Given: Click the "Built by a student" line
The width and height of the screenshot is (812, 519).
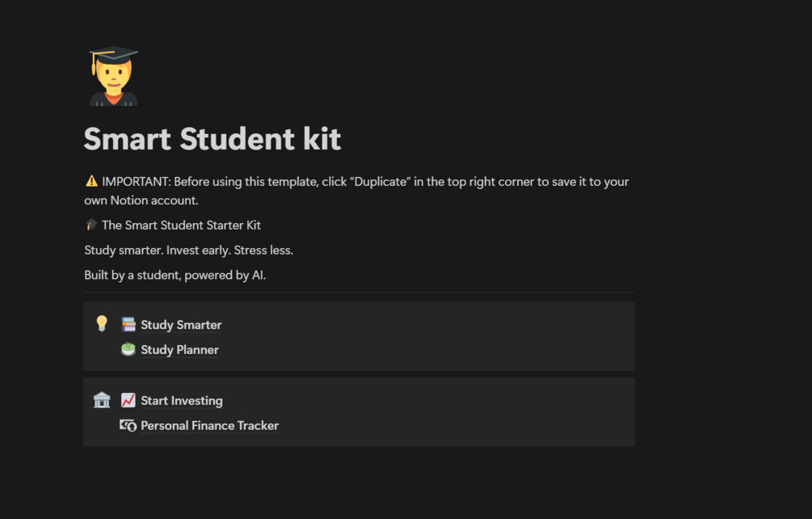Looking at the screenshot, I should pos(175,276).
